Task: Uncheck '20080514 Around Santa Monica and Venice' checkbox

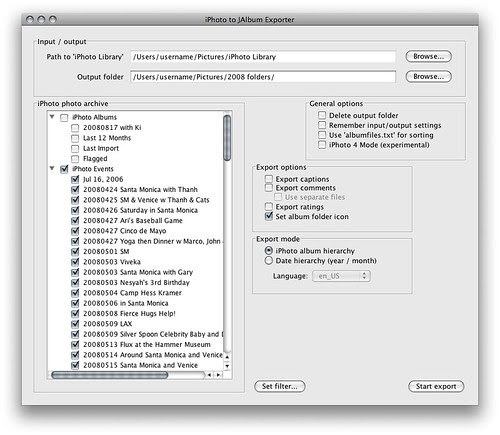Action: tap(75, 355)
